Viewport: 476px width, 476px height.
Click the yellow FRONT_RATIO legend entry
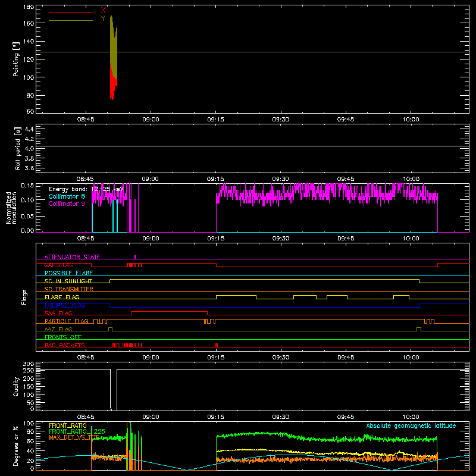tap(68, 425)
